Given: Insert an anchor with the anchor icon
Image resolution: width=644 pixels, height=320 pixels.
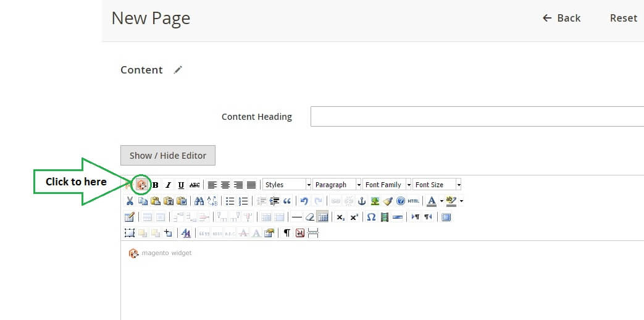Looking at the screenshot, I should coord(362,201).
